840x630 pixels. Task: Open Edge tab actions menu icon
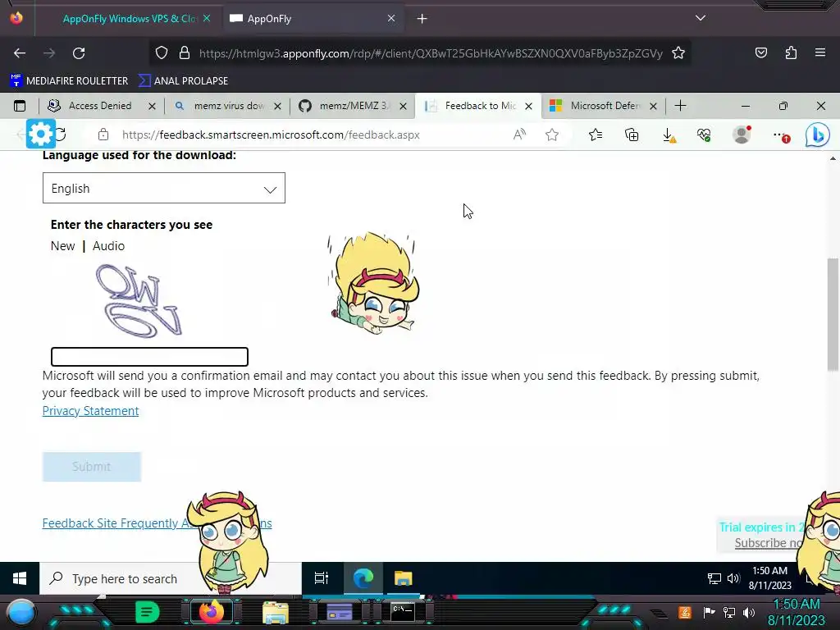point(20,106)
